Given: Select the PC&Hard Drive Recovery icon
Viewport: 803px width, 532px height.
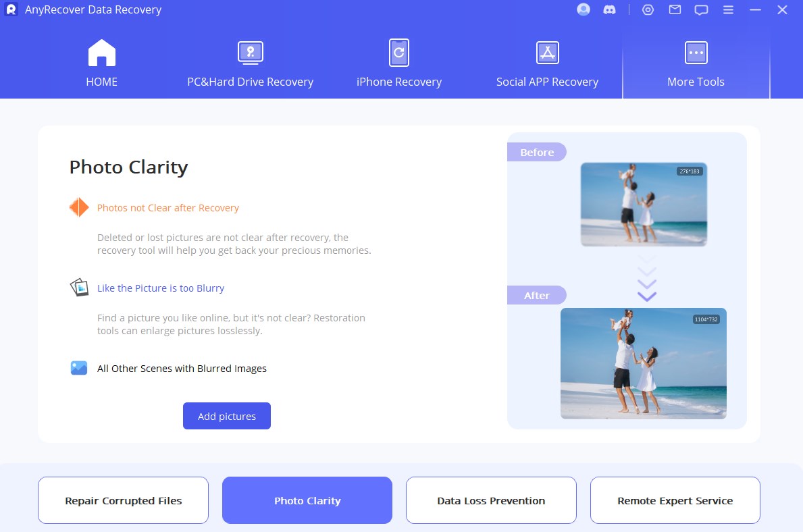Looking at the screenshot, I should [x=250, y=53].
